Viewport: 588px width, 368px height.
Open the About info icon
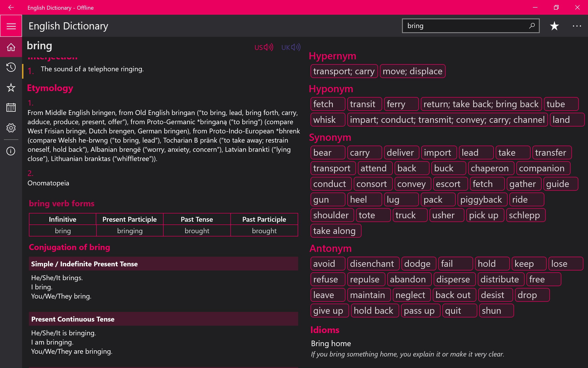point(11,151)
